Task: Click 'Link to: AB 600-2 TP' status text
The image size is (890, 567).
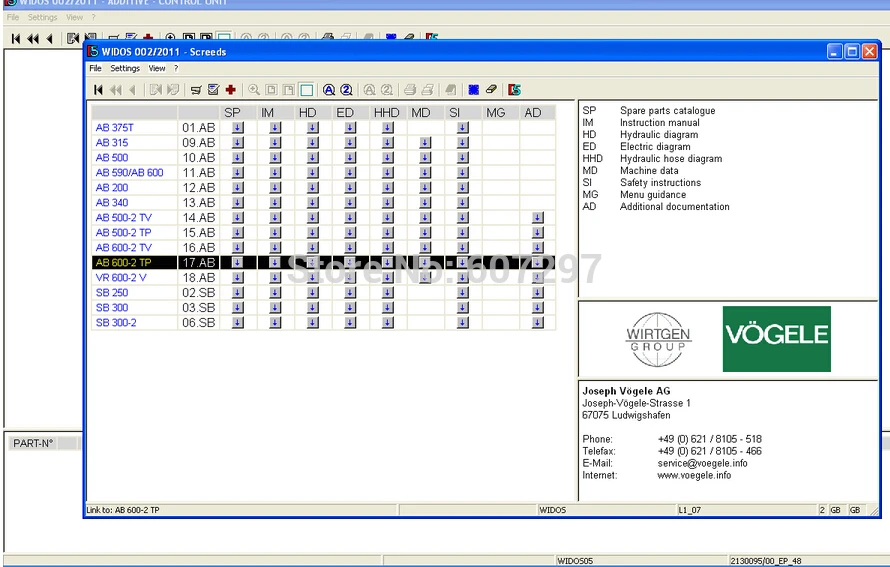Action: coord(123,510)
